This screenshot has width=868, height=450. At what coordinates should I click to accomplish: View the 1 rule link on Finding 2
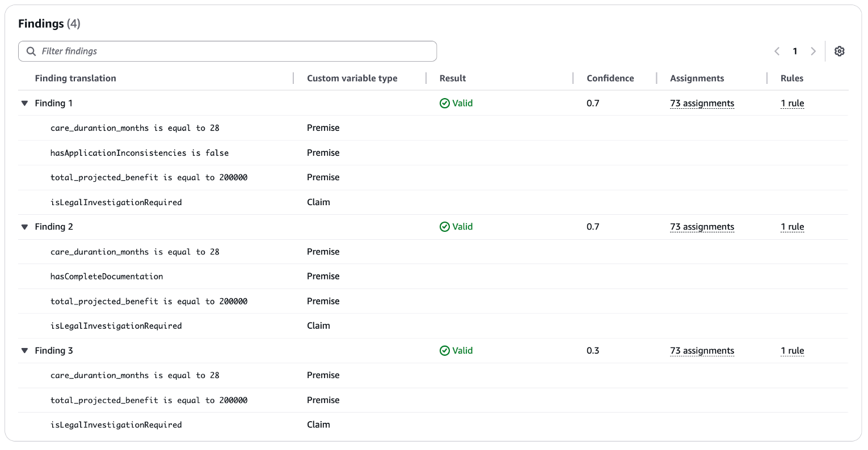pyautogui.click(x=793, y=226)
